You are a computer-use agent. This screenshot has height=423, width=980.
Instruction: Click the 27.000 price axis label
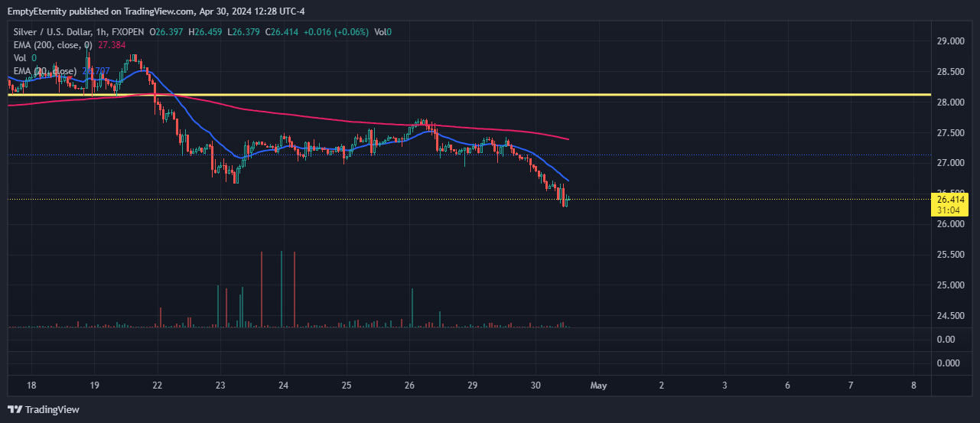coord(949,163)
